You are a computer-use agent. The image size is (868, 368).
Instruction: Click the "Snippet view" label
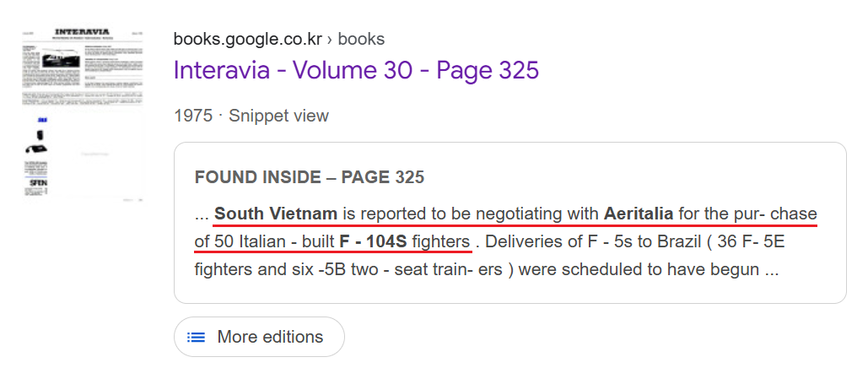tap(278, 116)
